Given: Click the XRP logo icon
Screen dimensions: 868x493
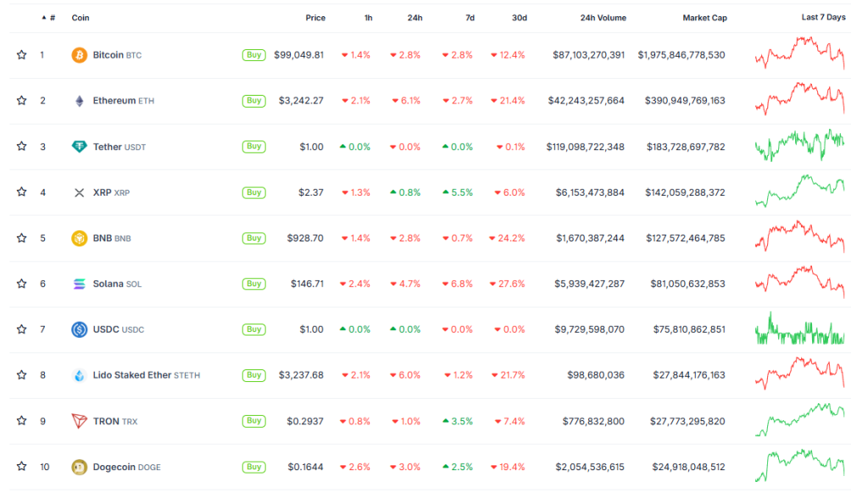Looking at the screenshot, I should [79, 192].
